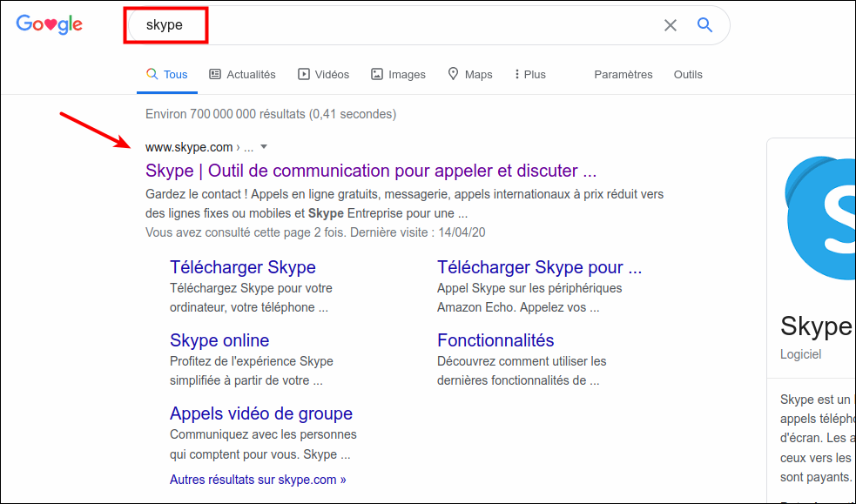Click the blue magnifier search icon
This screenshot has height=504, width=856.
pos(704,25)
